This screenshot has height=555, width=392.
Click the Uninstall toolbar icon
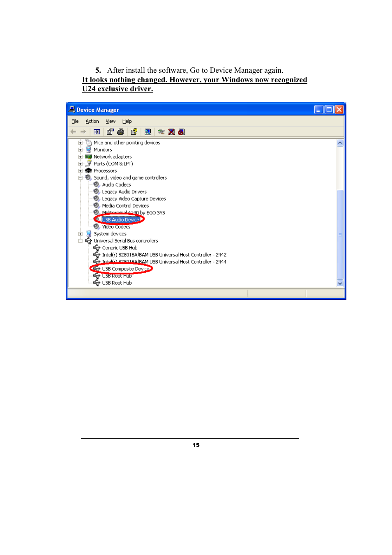(x=171, y=132)
